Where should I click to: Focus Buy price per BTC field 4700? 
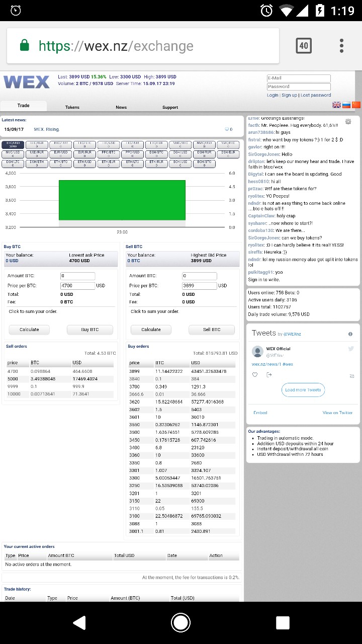(x=77, y=285)
